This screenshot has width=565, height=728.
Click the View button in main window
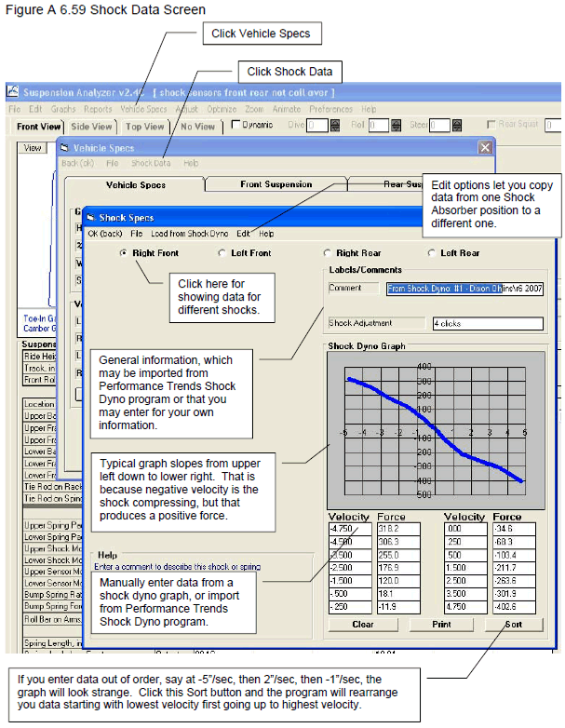(x=33, y=148)
